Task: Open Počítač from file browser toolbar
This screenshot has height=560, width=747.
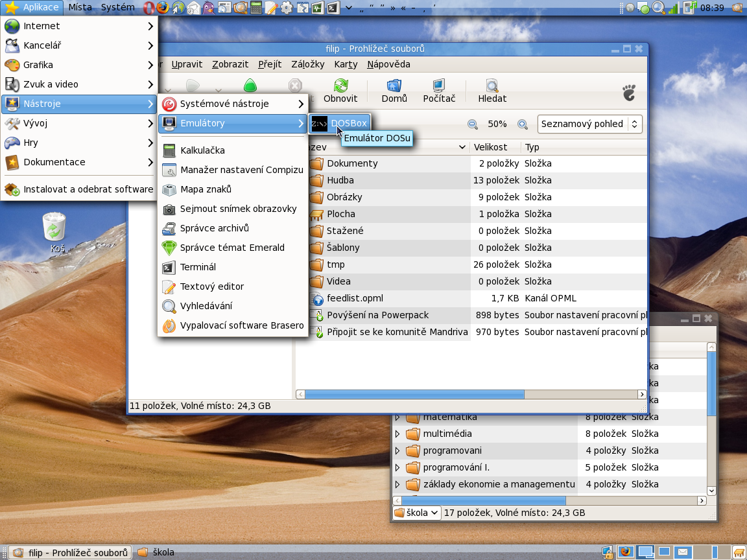Action: coord(439,91)
